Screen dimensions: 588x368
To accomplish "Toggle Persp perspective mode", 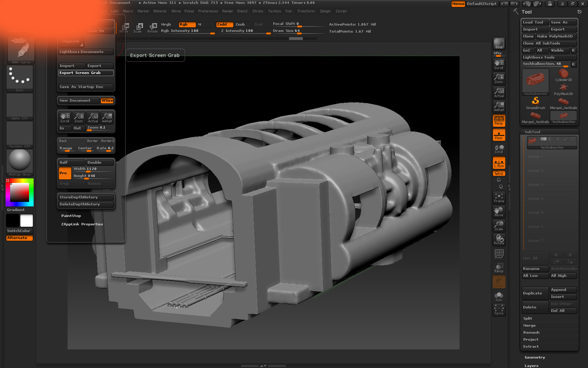I will [499, 121].
